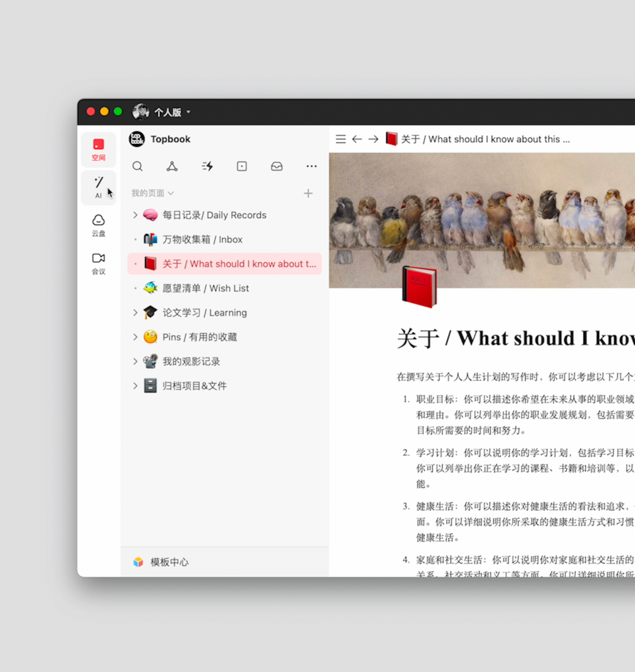Click the graduation cap icon of Learning
This screenshot has width=635, height=672.
[x=151, y=312]
